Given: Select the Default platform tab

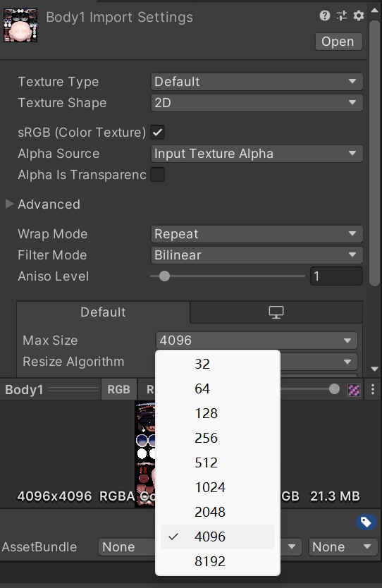Looking at the screenshot, I should pyautogui.click(x=103, y=312).
